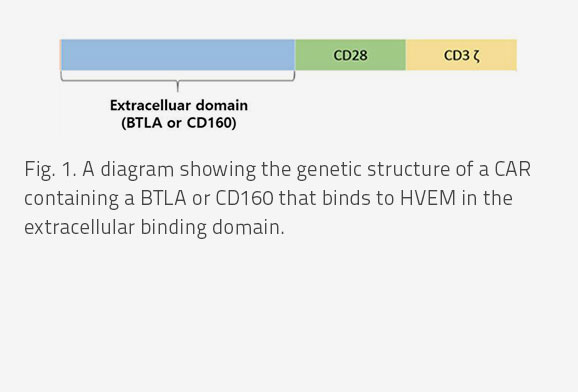
Task: Click the bracket under the blue block
Action: tap(178, 80)
